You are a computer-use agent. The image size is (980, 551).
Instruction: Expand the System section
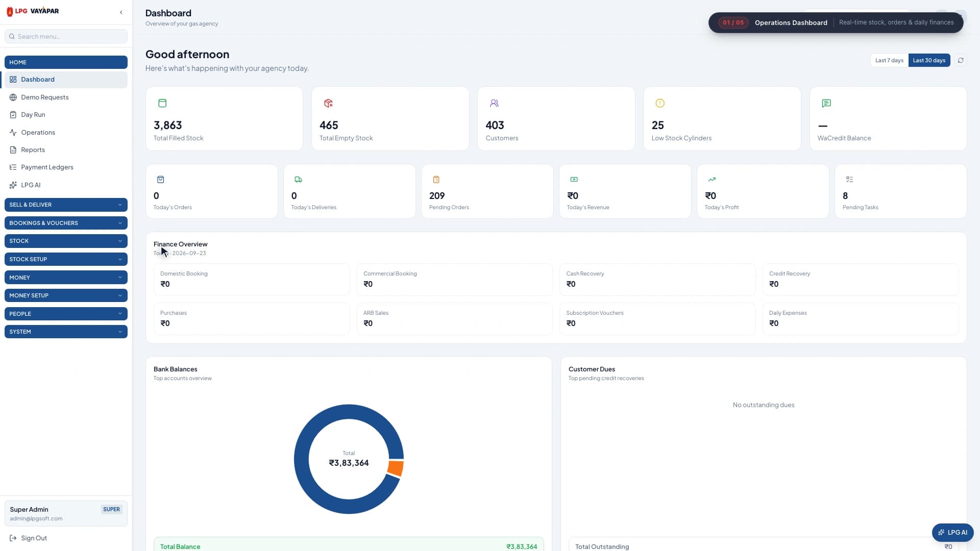(x=66, y=332)
